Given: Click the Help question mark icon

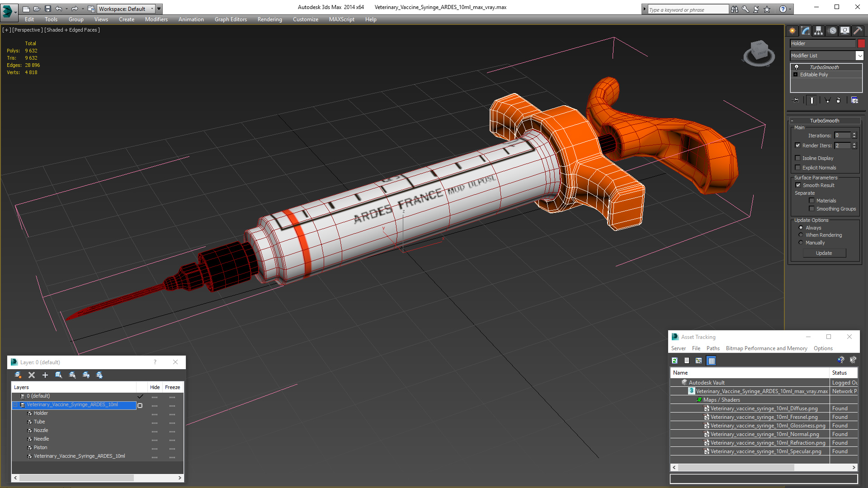Looking at the screenshot, I should (x=783, y=9).
